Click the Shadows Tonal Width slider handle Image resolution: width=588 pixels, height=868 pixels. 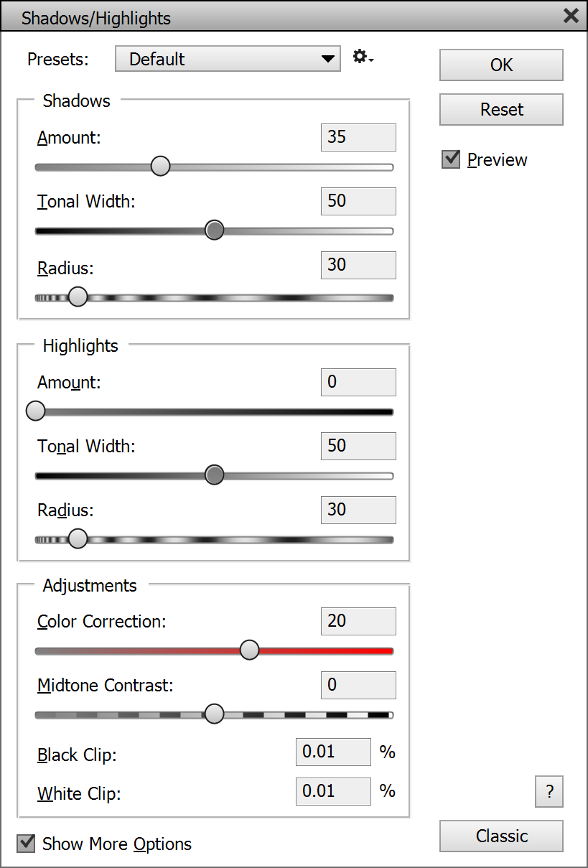[214, 230]
